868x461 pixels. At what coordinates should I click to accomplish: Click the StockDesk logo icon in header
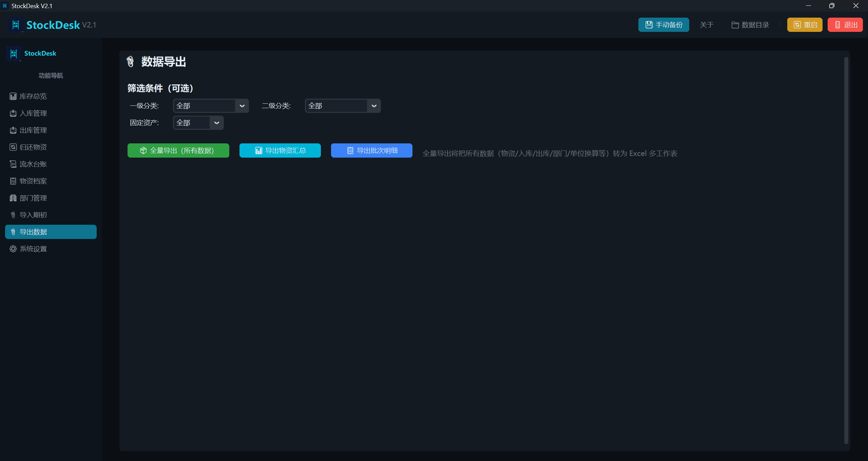click(x=16, y=25)
